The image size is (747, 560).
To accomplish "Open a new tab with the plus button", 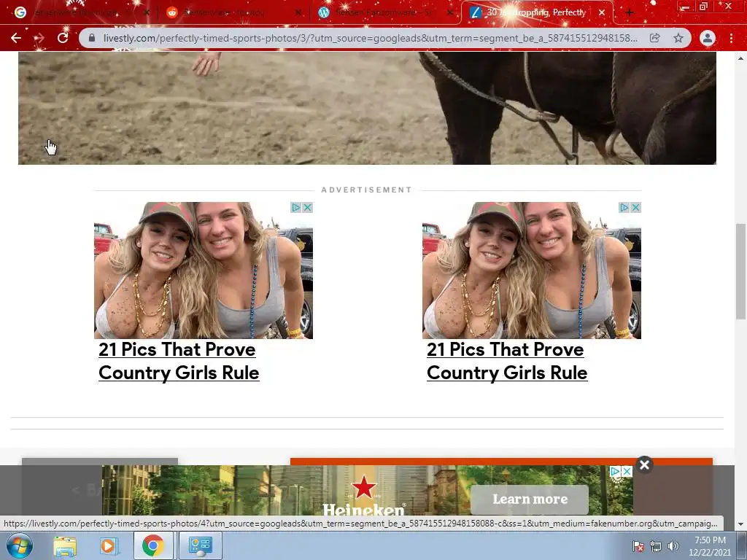I will pyautogui.click(x=630, y=12).
